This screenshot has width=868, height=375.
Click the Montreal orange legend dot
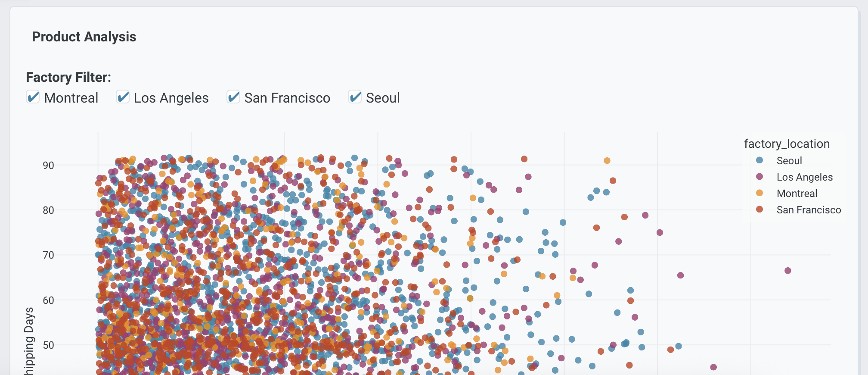tap(759, 193)
